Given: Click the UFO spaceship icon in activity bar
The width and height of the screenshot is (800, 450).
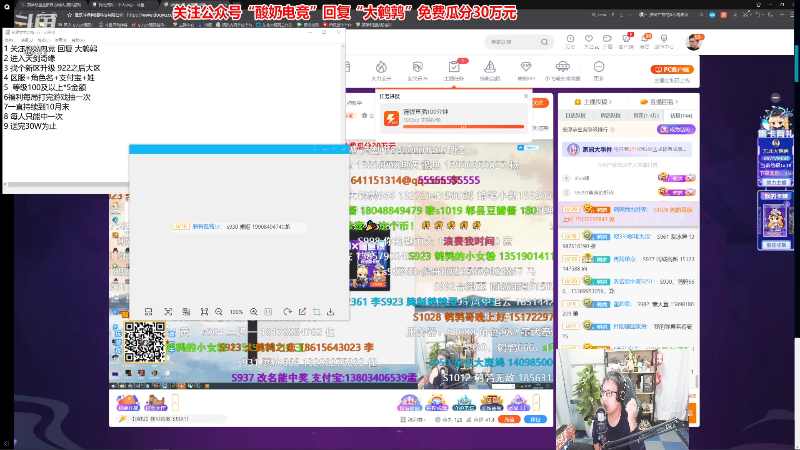Looking at the screenshot, I should (x=562, y=67).
